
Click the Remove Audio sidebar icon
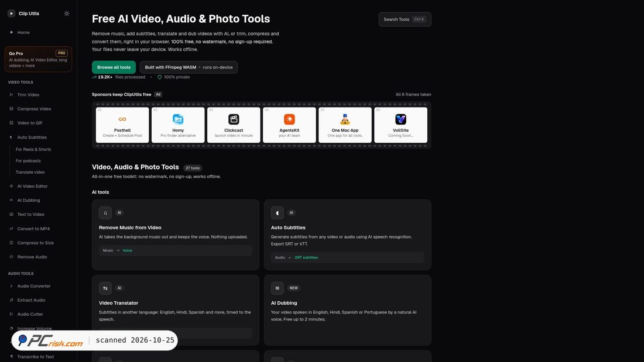coord(12,257)
